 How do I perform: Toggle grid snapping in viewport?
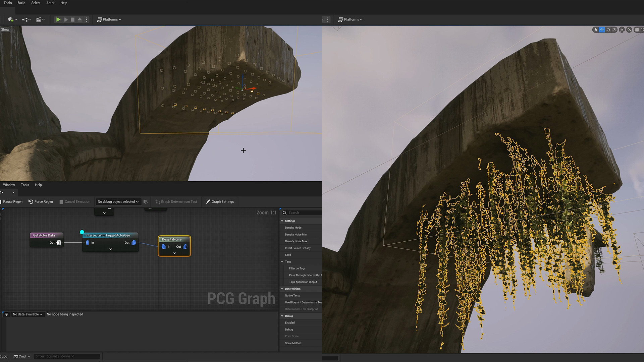click(637, 30)
